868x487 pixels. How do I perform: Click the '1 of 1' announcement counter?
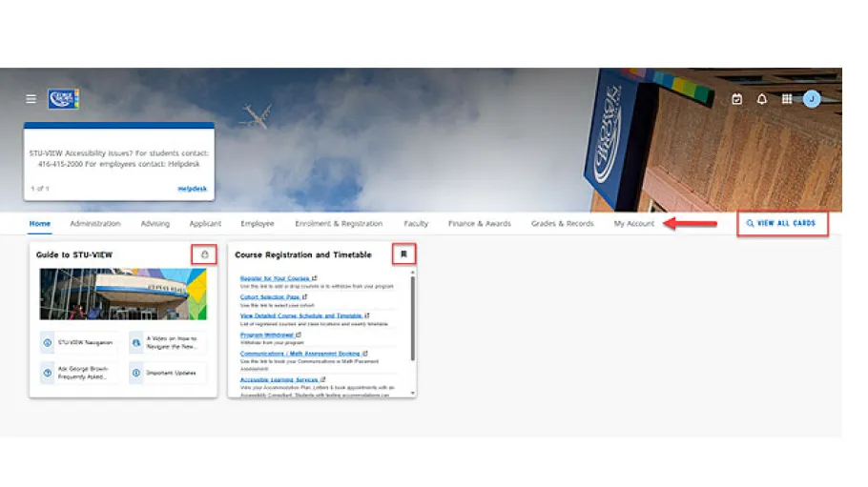40,189
